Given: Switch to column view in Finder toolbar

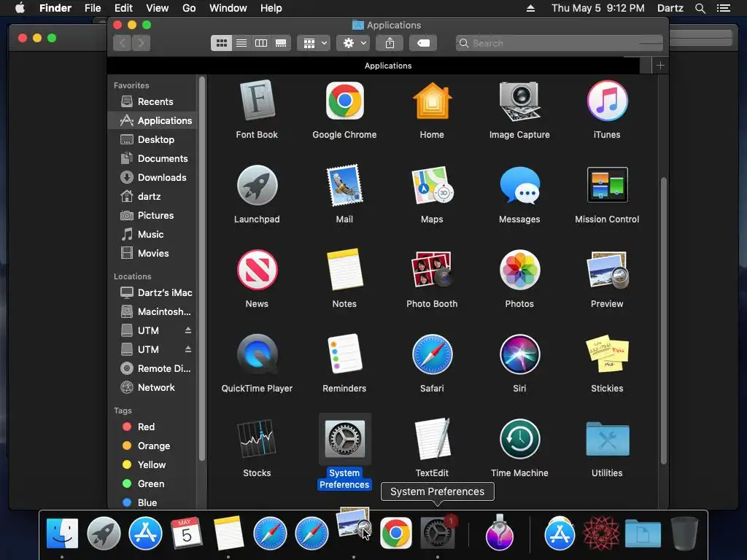Looking at the screenshot, I should click(x=261, y=43).
